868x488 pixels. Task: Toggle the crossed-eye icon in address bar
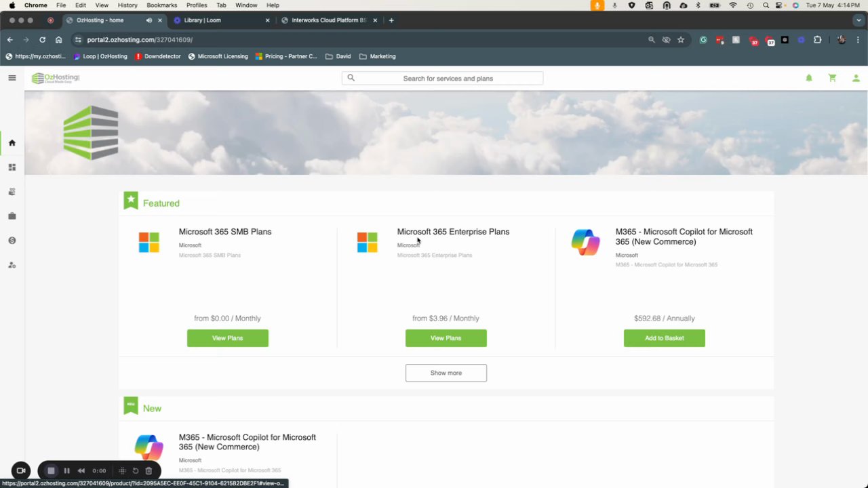[666, 39]
